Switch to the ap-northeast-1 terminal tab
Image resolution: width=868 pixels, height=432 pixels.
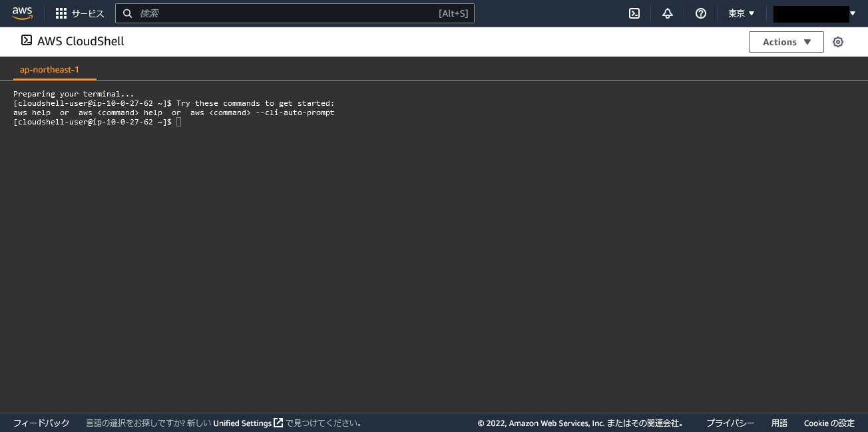(49, 69)
